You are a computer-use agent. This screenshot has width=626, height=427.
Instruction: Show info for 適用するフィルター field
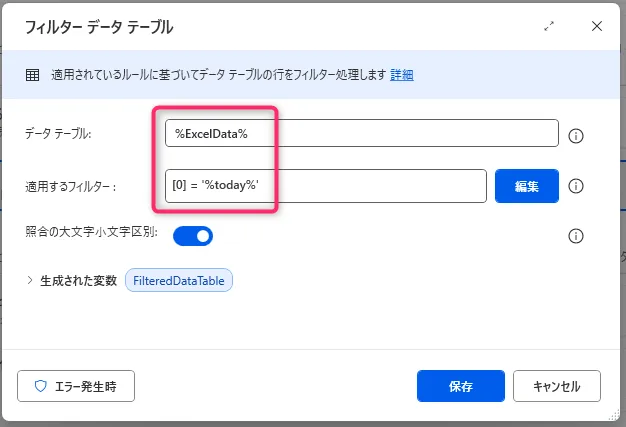(x=575, y=186)
